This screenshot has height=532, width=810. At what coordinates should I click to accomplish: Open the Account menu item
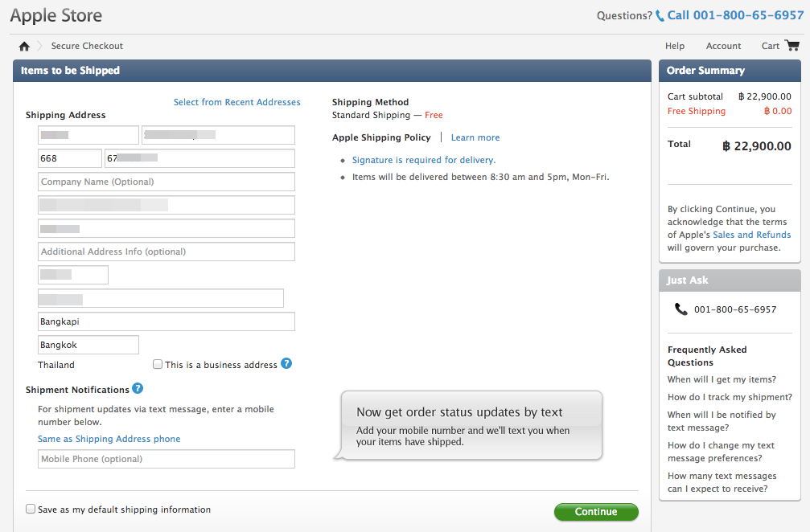(723, 46)
